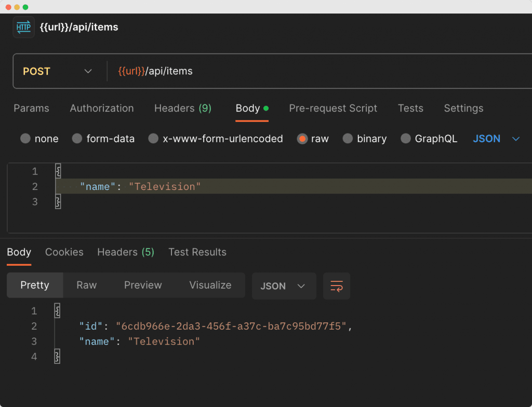
Task: Open the Preview response view
Action: coord(143,285)
